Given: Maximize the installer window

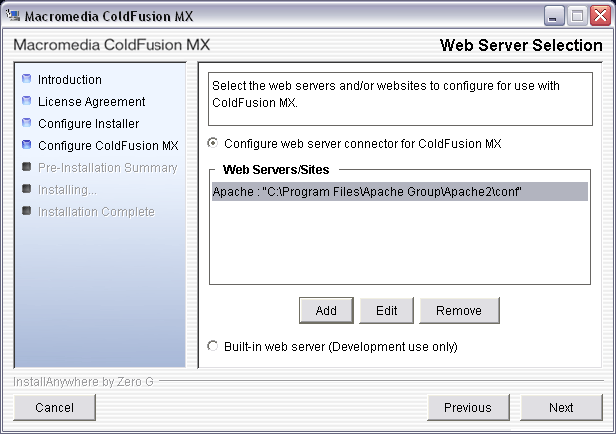Looking at the screenshot, I should pos(577,15).
